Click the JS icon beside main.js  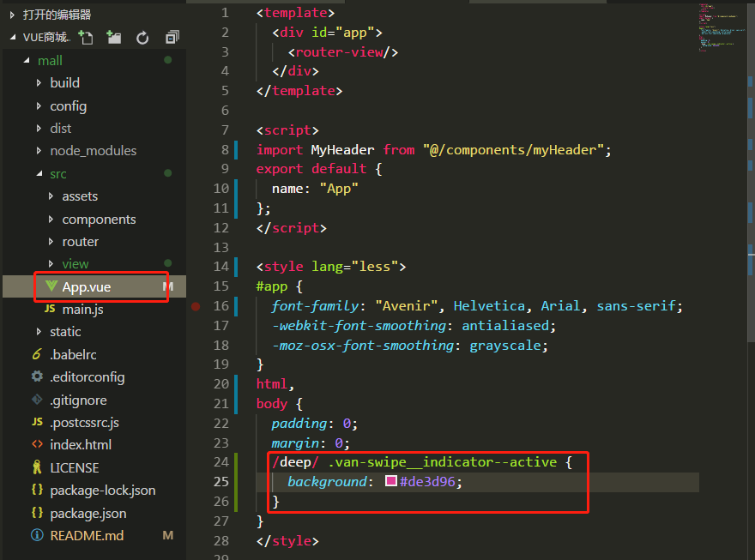point(50,309)
